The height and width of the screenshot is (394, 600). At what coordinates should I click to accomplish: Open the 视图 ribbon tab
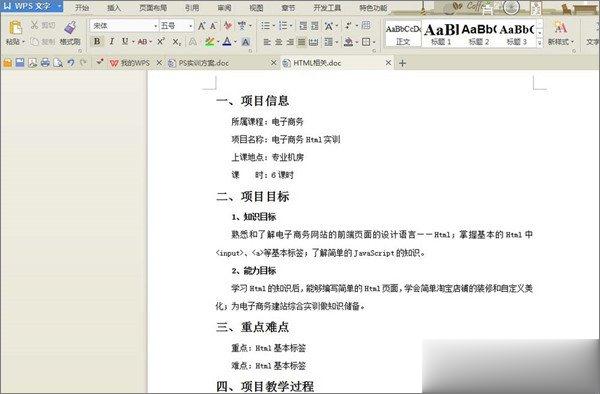[256, 8]
